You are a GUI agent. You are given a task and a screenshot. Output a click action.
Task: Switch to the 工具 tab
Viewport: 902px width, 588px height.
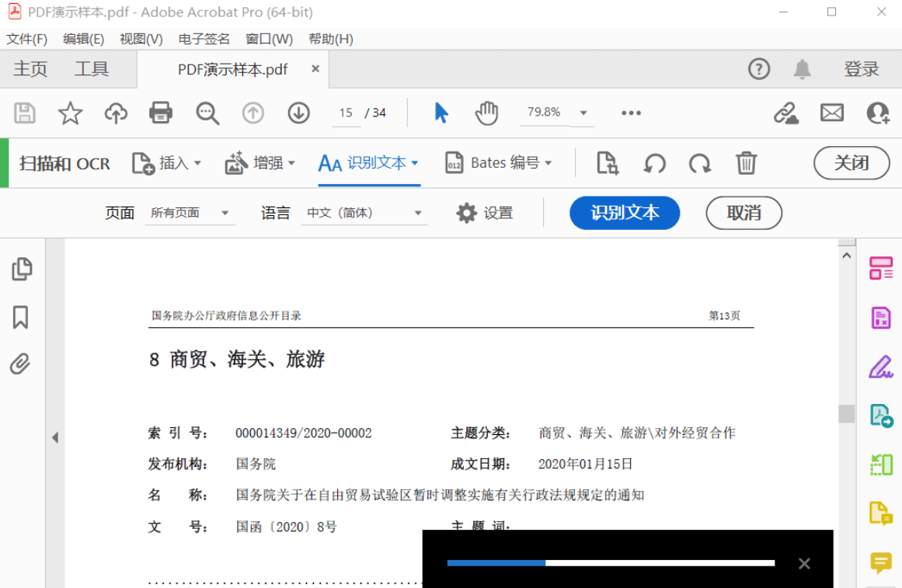pyautogui.click(x=92, y=68)
